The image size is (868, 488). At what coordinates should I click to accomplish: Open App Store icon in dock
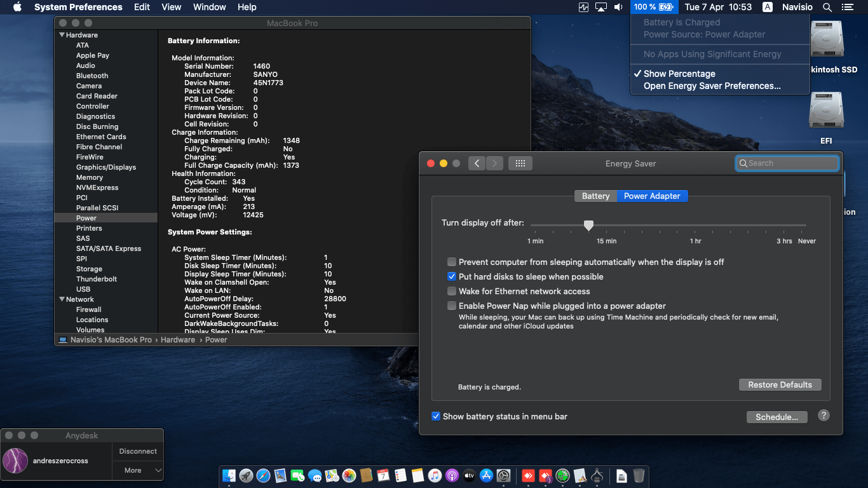coord(487,475)
